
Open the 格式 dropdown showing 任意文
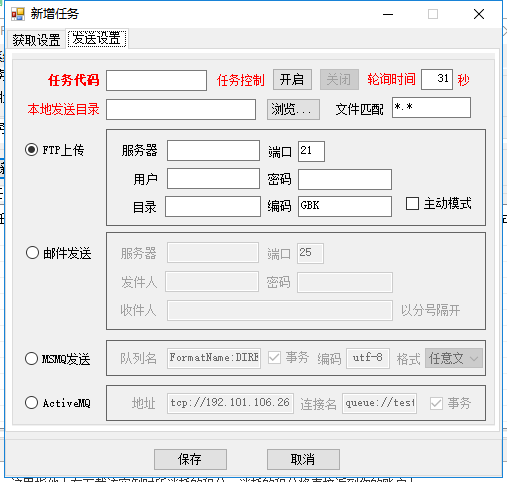click(454, 358)
